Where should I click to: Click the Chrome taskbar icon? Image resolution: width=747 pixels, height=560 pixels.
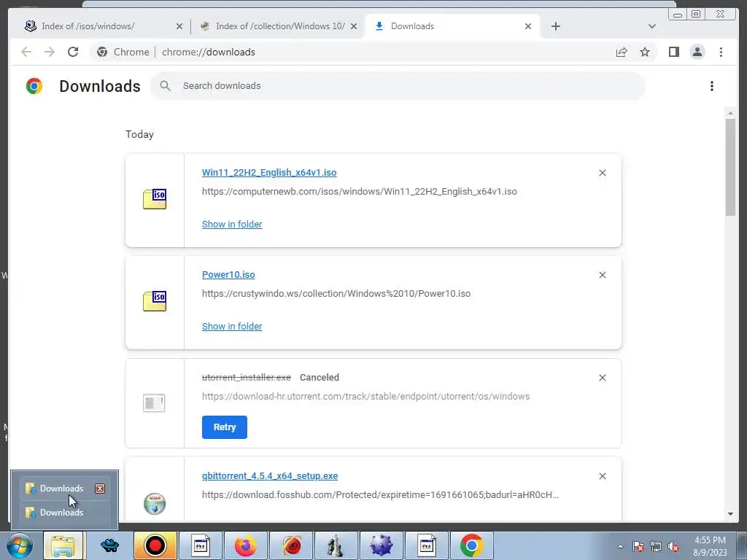tap(472, 545)
